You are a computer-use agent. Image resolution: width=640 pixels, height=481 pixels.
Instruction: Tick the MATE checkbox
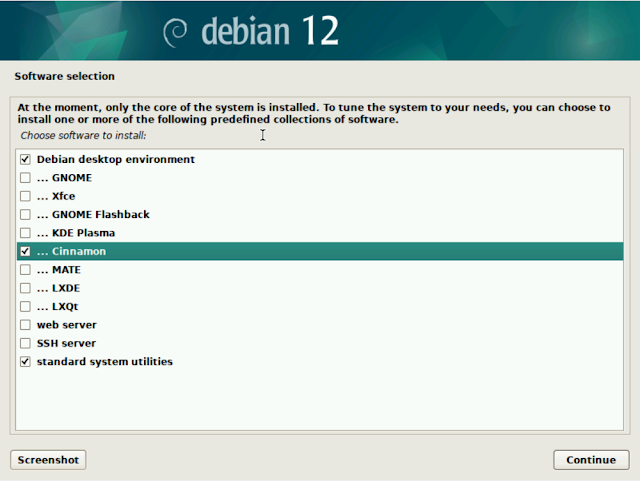[25, 269]
